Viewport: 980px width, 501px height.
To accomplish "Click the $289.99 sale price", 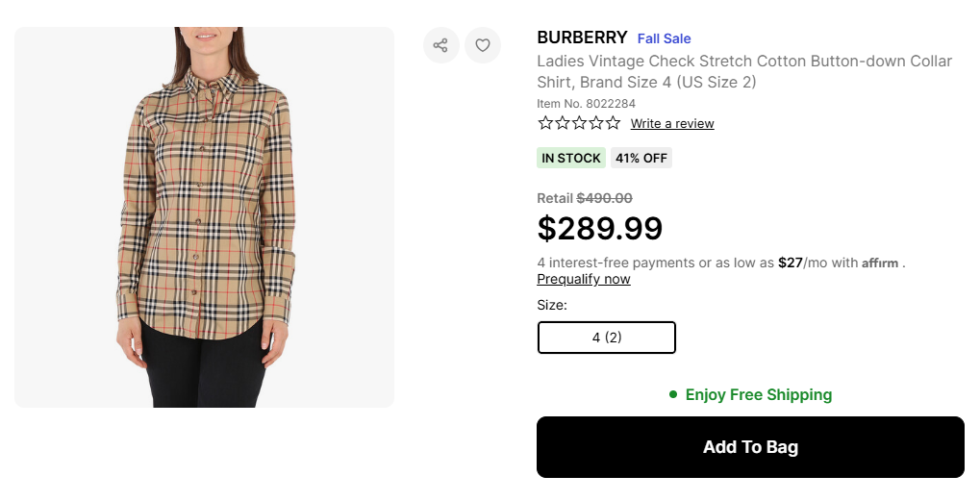I will click(x=600, y=229).
